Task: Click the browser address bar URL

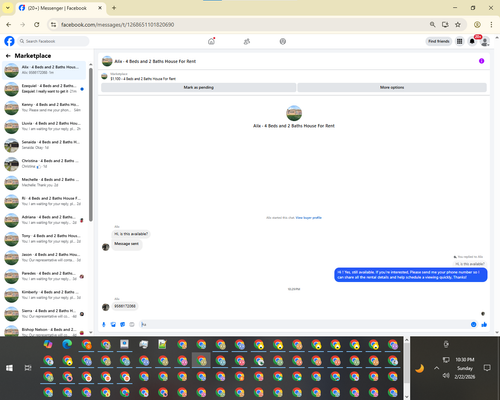Action: pyautogui.click(x=117, y=25)
